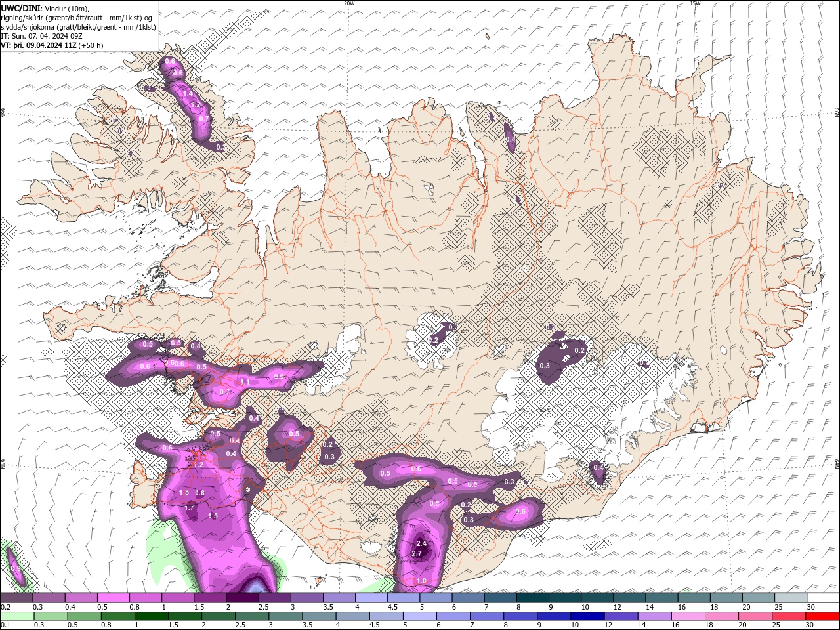Click the '0.4' label under the upper legend row
The image size is (840, 630).
[71, 607]
